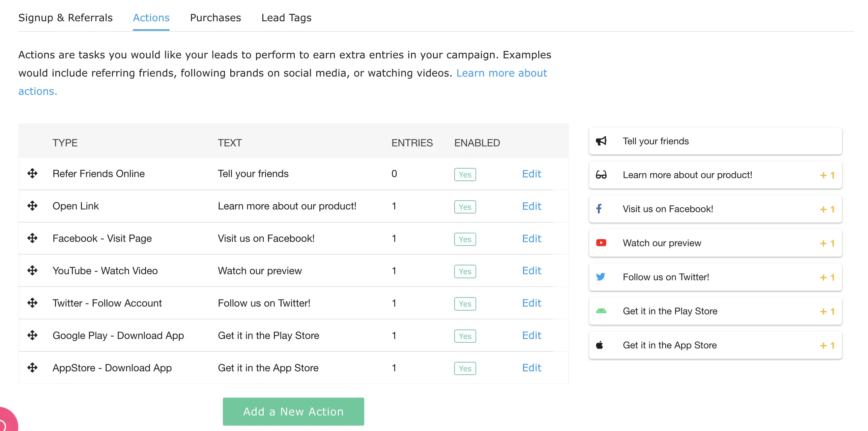The width and height of the screenshot is (868, 431).
Task: Edit the Facebook - Visit Page action
Action: (531, 238)
